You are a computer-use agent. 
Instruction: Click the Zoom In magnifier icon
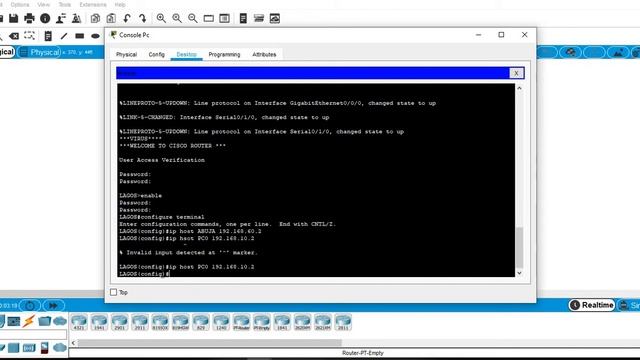161,18
